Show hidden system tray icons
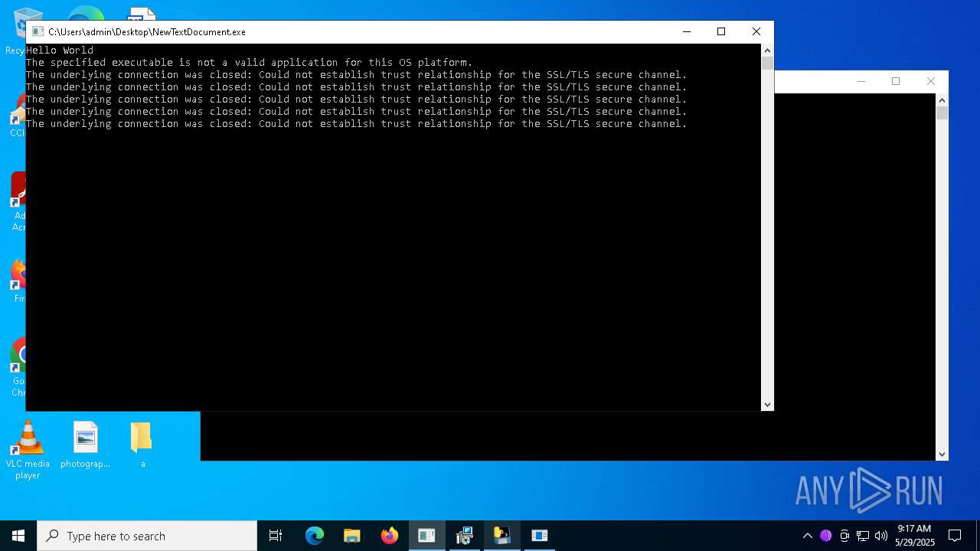Screen dimensions: 980x551 click(807, 536)
